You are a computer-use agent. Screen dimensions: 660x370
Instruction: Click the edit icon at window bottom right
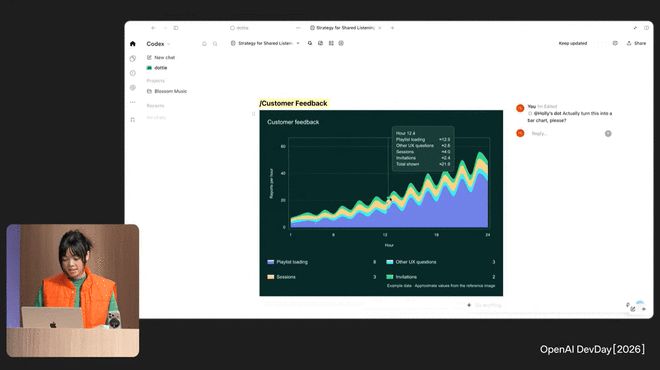(x=633, y=309)
